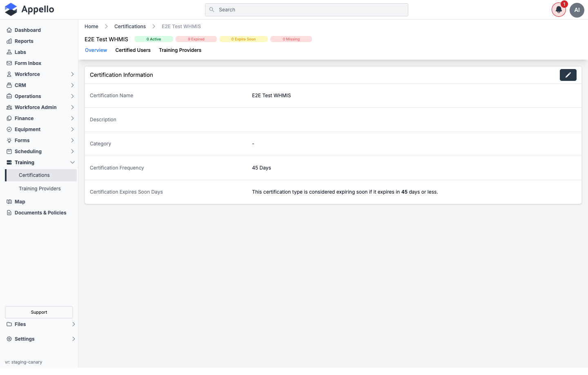
Task: Click the 0 Missing status badge
Action: (291, 39)
